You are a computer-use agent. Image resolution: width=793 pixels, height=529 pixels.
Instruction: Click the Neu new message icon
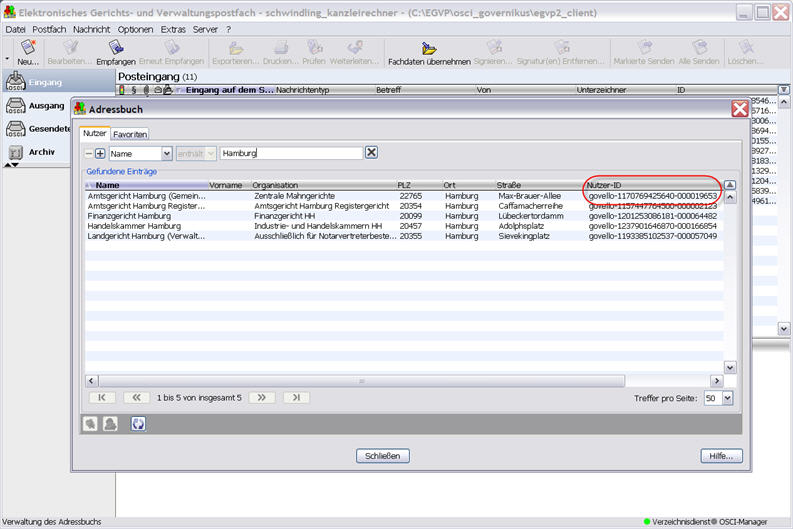(x=27, y=50)
